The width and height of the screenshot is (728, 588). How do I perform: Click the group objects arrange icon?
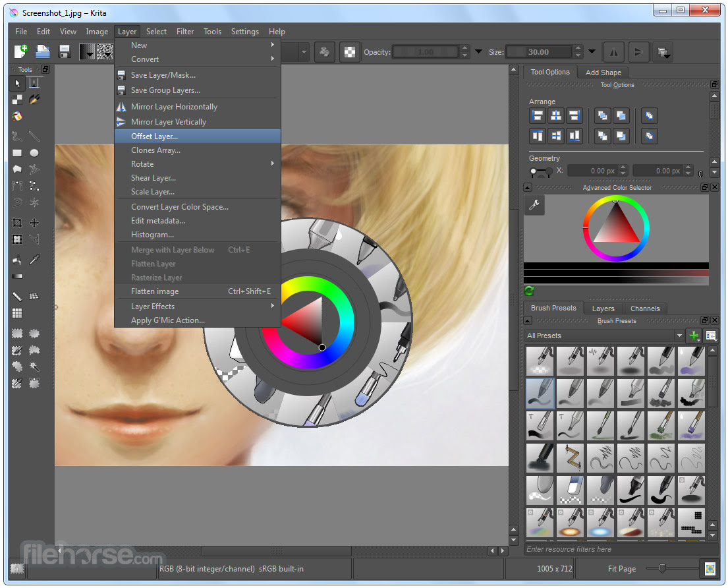coord(650,115)
